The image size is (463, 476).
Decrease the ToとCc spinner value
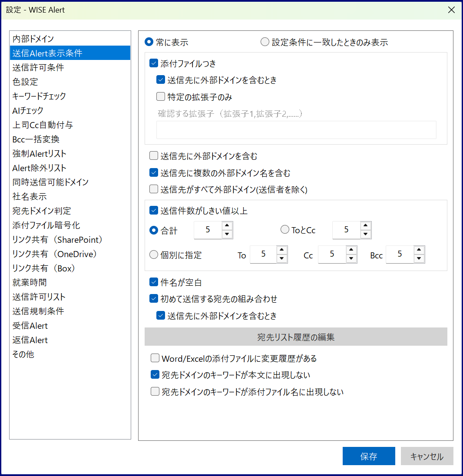pyautogui.click(x=366, y=234)
